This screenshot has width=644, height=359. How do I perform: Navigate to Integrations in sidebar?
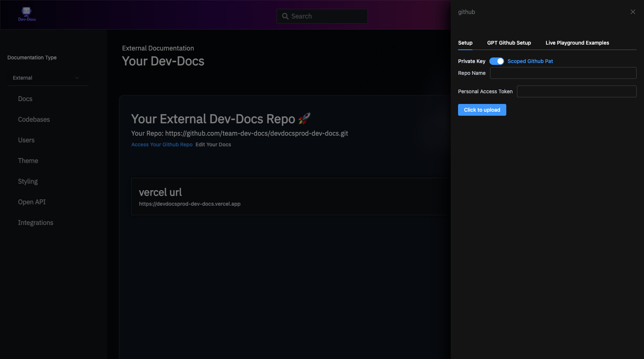36,223
